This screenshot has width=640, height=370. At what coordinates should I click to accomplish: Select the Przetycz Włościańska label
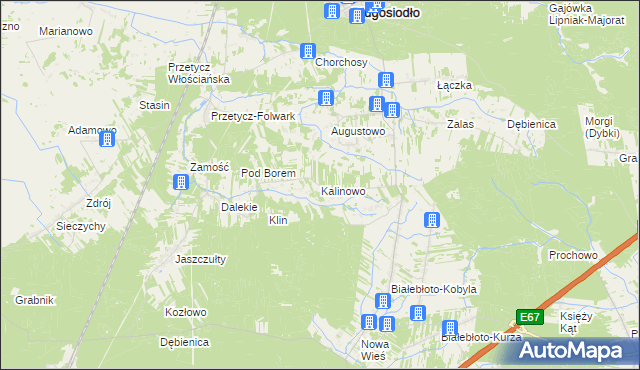click(199, 73)
